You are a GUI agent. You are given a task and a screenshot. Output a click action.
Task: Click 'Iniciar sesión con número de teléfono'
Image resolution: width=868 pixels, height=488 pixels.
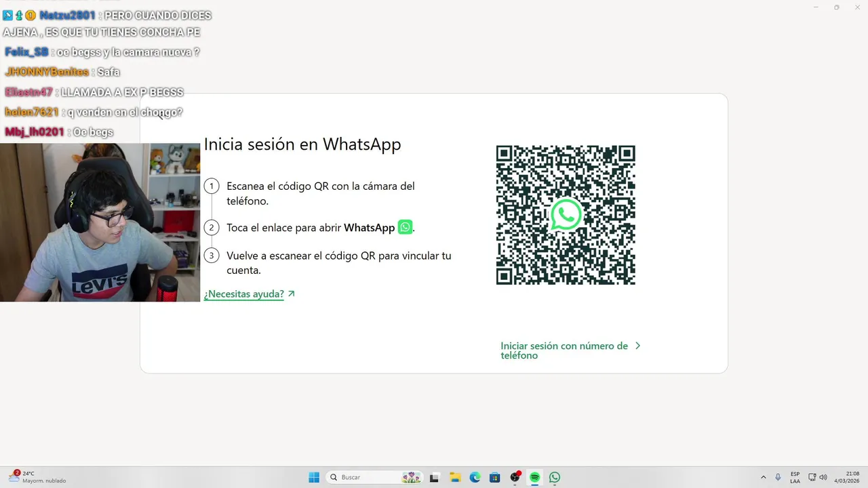[x=564, y=350]
